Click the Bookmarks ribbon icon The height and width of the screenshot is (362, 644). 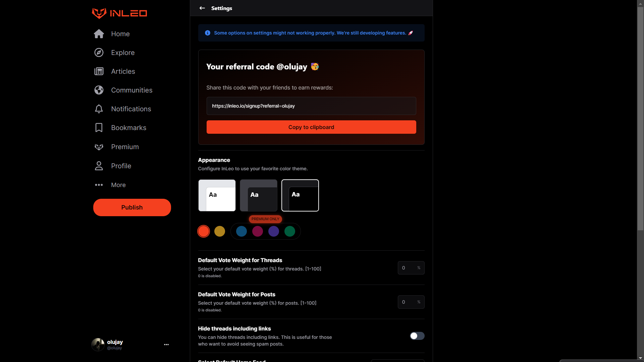[99, 128]
